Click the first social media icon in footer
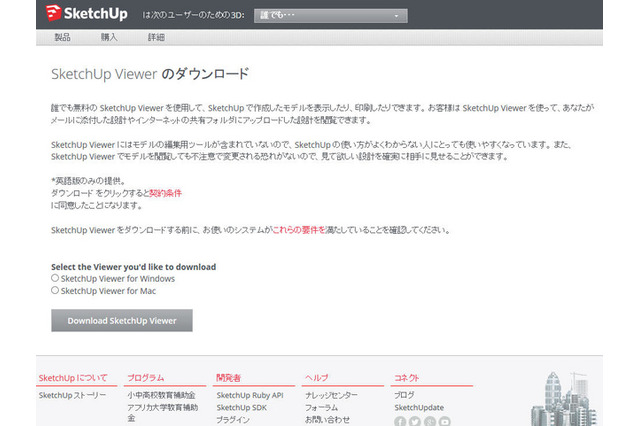 400,421
